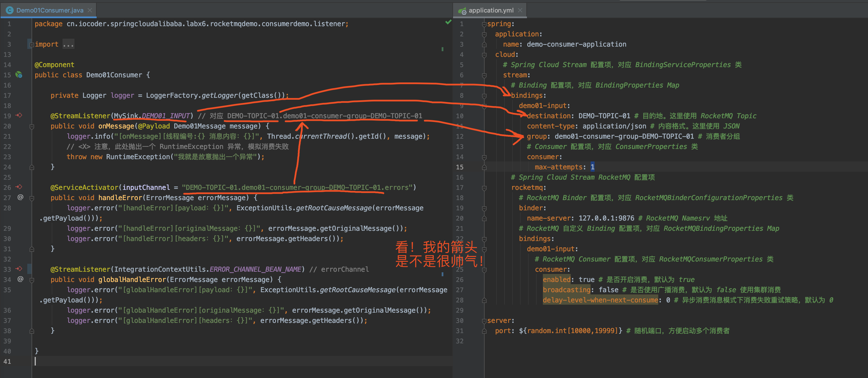Click gutter arrow icon at ERROR_CHANNEL_BEAN_NAME listener
The height and width of the screenshot is (378, 868).
click(x=19, y=269)
